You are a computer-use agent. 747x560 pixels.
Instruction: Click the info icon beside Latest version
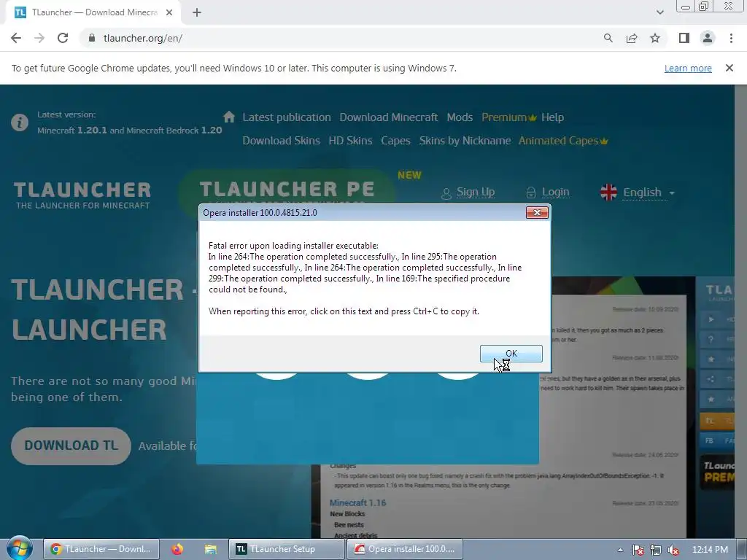(x=20, y=122)
